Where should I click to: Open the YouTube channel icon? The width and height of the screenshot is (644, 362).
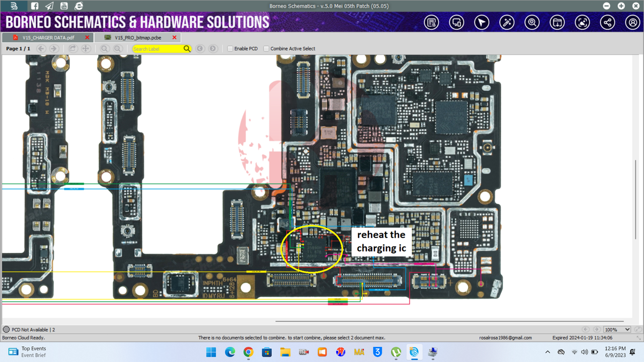point(64,6)
